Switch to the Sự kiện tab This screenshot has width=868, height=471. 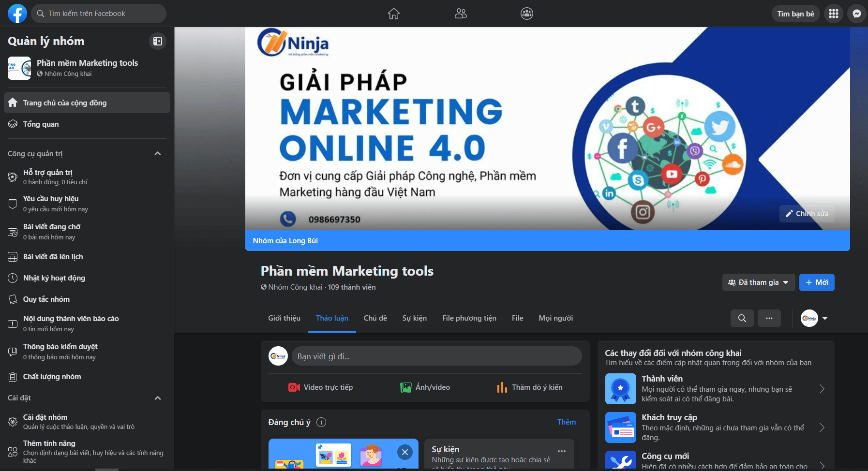(x=415, y=318)
